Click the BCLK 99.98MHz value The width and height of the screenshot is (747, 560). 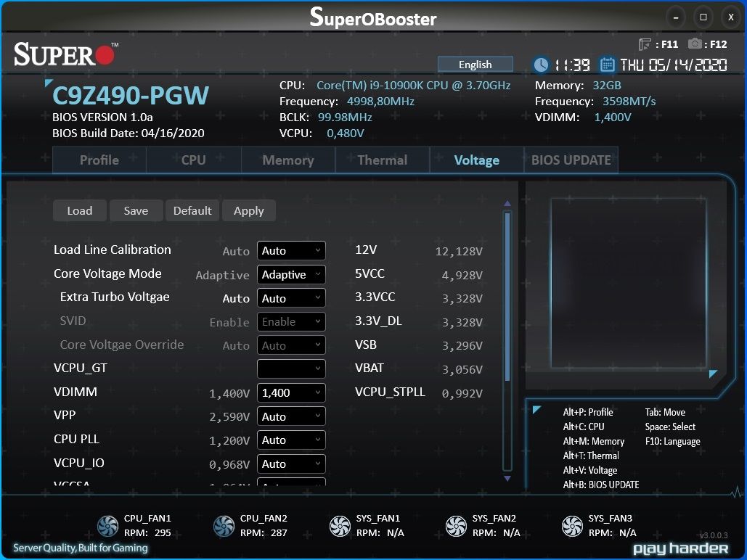coord(345,117)
